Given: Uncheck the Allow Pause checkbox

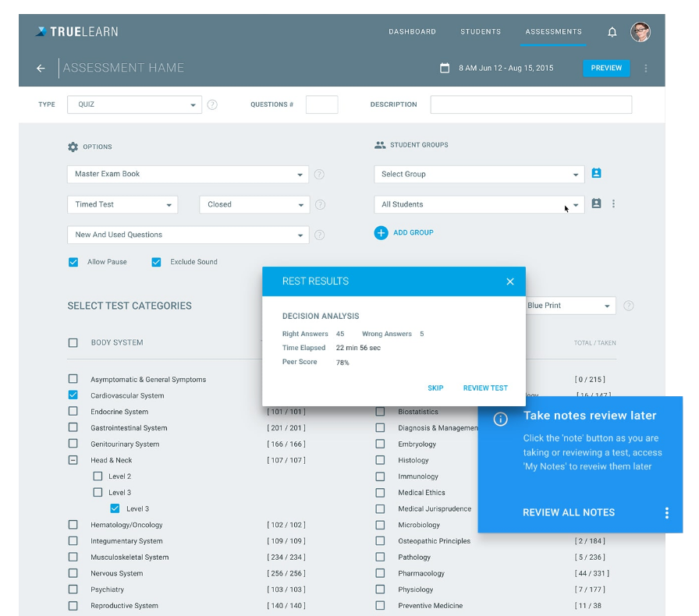Looking at the screenshot, I should (x=73, y=262).
